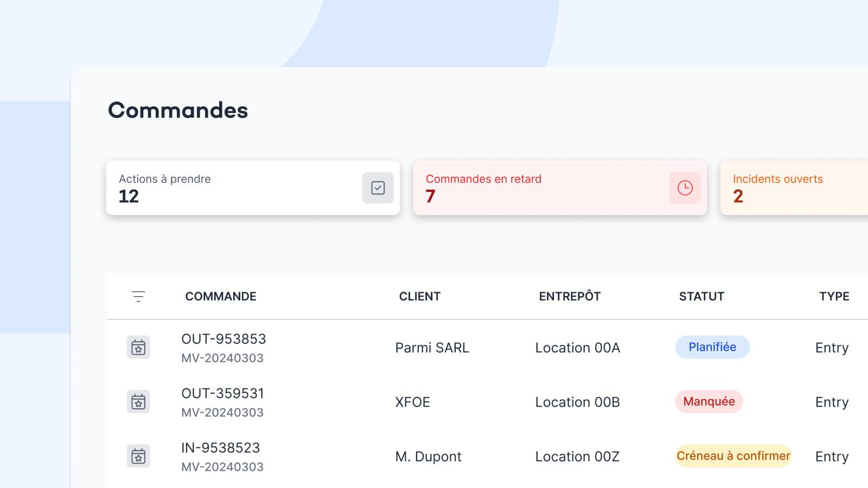Sort by the CLIENT column header

[419, 296]
